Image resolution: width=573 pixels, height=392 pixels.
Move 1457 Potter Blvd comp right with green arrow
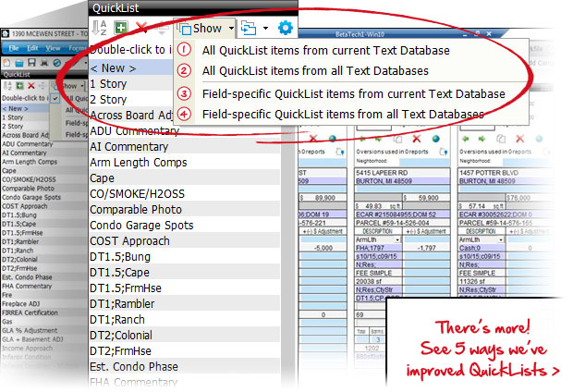[x=482, y=139]
